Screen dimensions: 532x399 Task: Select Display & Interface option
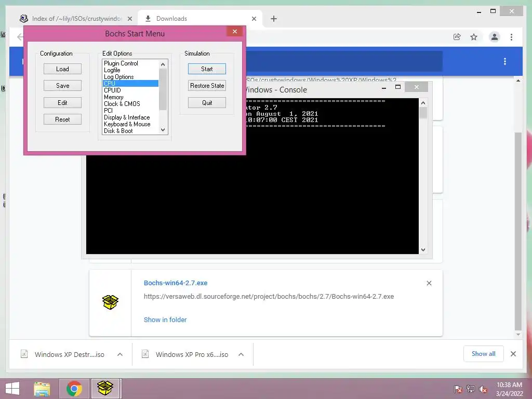(x=127, y=117)
